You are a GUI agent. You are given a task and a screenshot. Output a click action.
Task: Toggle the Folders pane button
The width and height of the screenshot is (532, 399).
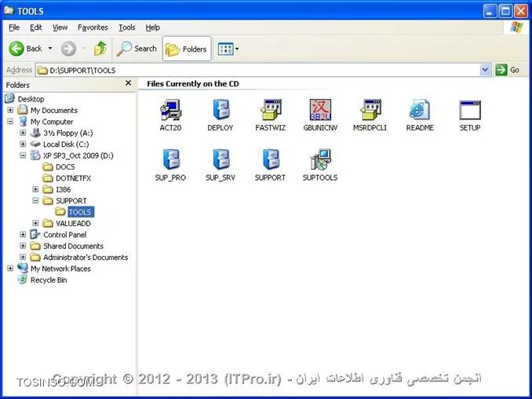187,49
